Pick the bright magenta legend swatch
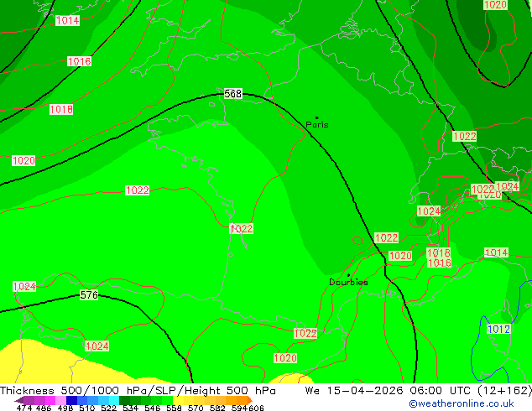This screenshot has width=532, height=411. tap(50, 400)
